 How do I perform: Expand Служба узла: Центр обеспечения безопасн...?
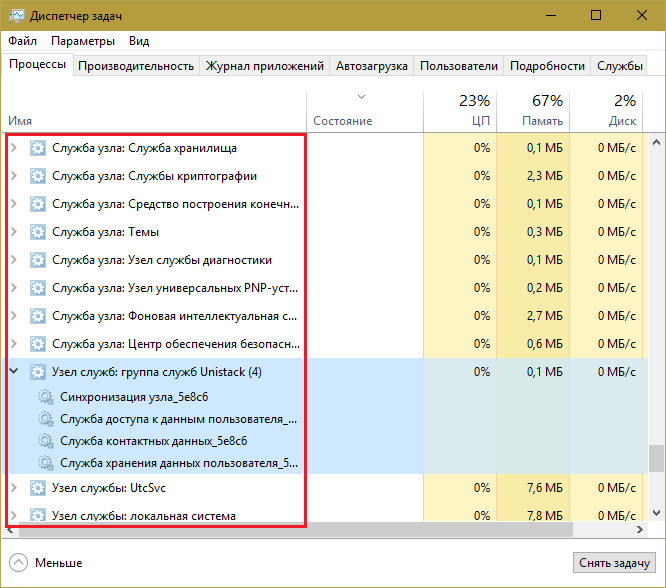coord(14,344)
